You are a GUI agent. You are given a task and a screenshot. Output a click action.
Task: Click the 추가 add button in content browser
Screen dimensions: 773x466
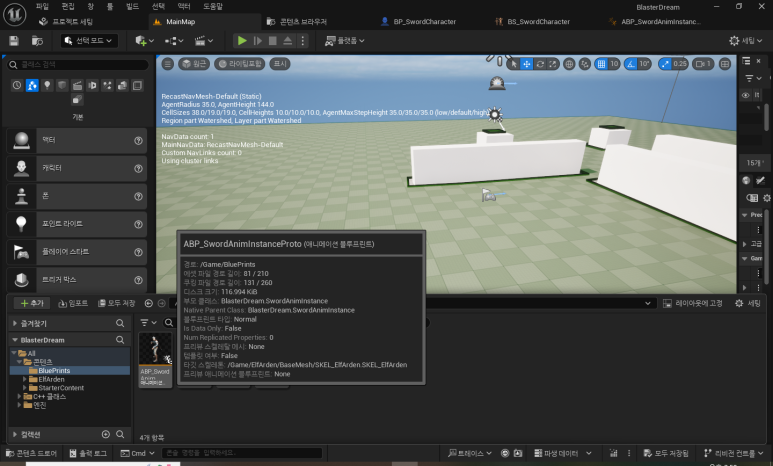click(32, 303)
